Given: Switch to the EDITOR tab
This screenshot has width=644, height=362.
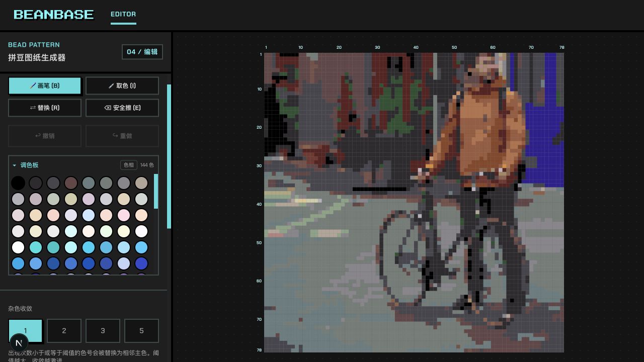Looking at the screenshot, I should [x=123, y=14].
